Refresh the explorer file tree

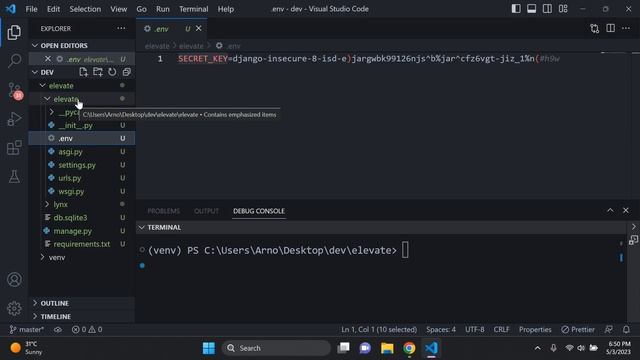click(112, 72)
